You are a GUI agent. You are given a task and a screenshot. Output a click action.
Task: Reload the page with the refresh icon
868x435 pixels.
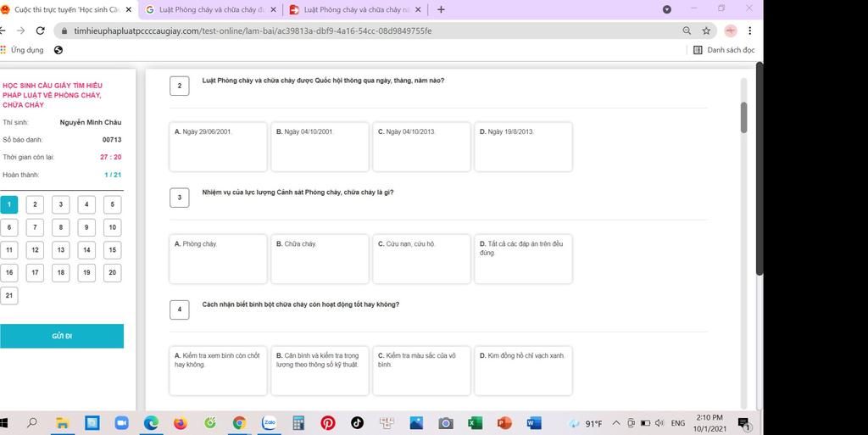[x=40, y=31]
